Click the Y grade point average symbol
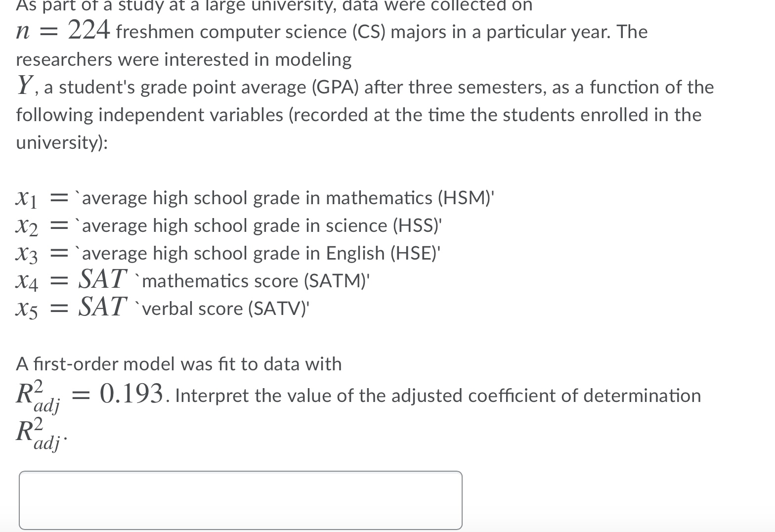775x532 pixels. pos(24,87)
